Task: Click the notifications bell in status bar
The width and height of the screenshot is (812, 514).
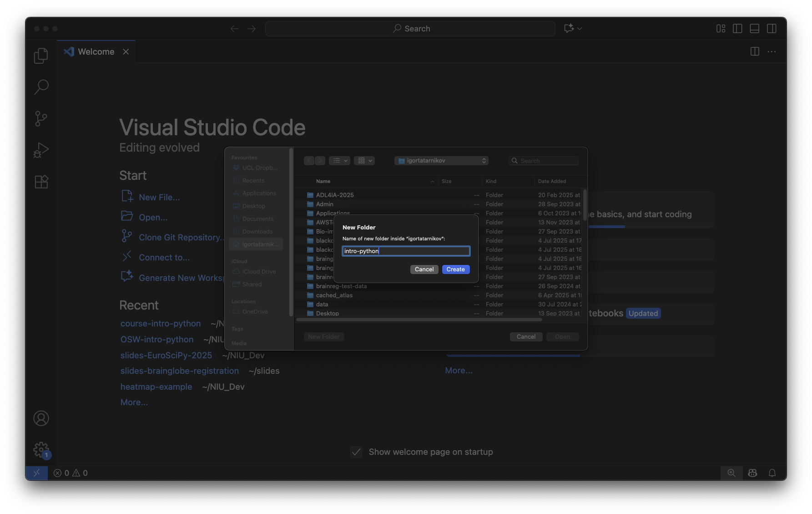Action: tap(772, 473)
